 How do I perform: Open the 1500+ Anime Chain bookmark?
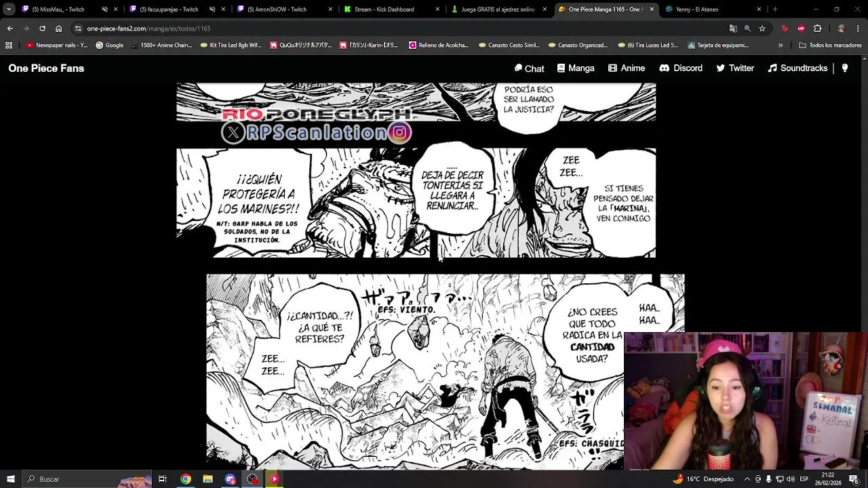161,45
